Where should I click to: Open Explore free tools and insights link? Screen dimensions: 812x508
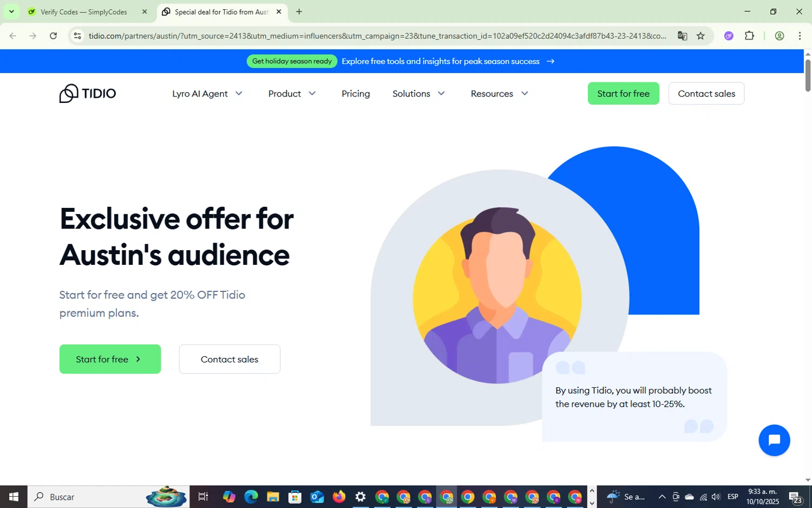(440, 61)
